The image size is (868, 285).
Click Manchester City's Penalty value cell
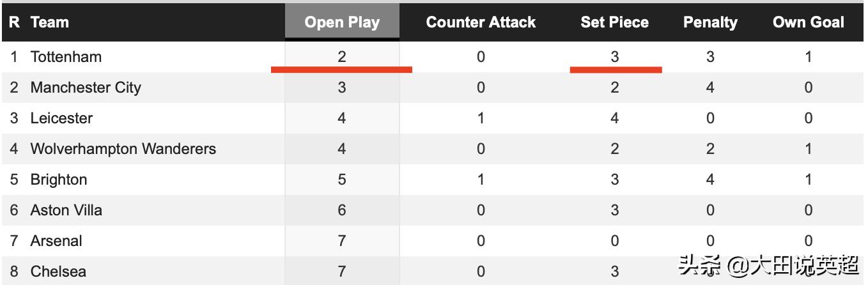(710, 88)
